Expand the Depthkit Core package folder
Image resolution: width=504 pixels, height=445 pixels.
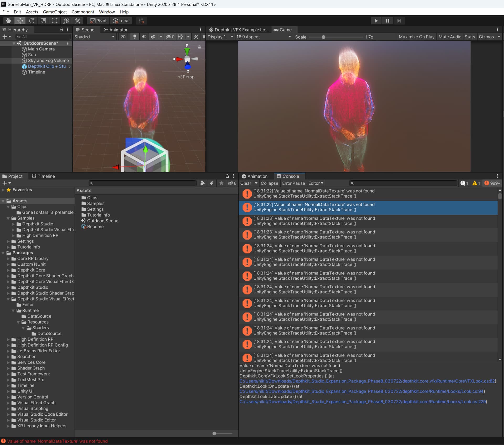(8, 270)
